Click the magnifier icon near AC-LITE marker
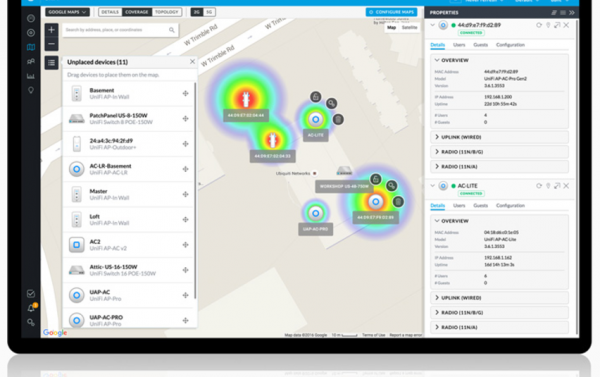Viewport: 600px width, 377px height. coord(331,103)
